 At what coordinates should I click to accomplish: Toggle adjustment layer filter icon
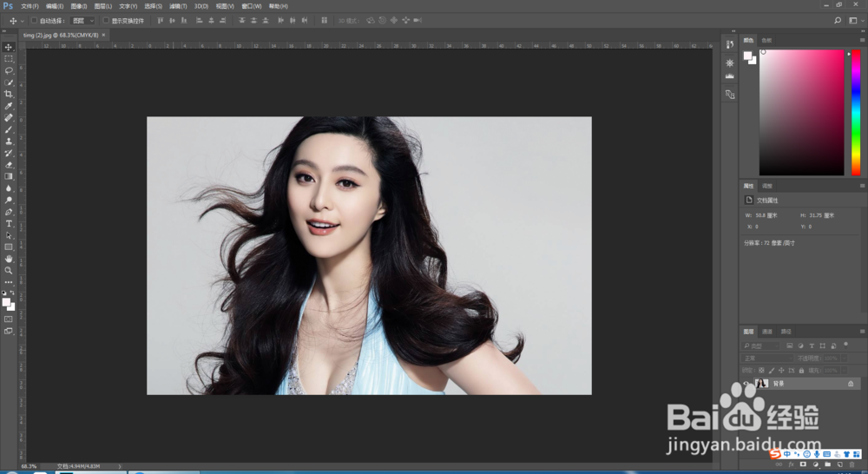pyautogui.click(x=800, y=346)
